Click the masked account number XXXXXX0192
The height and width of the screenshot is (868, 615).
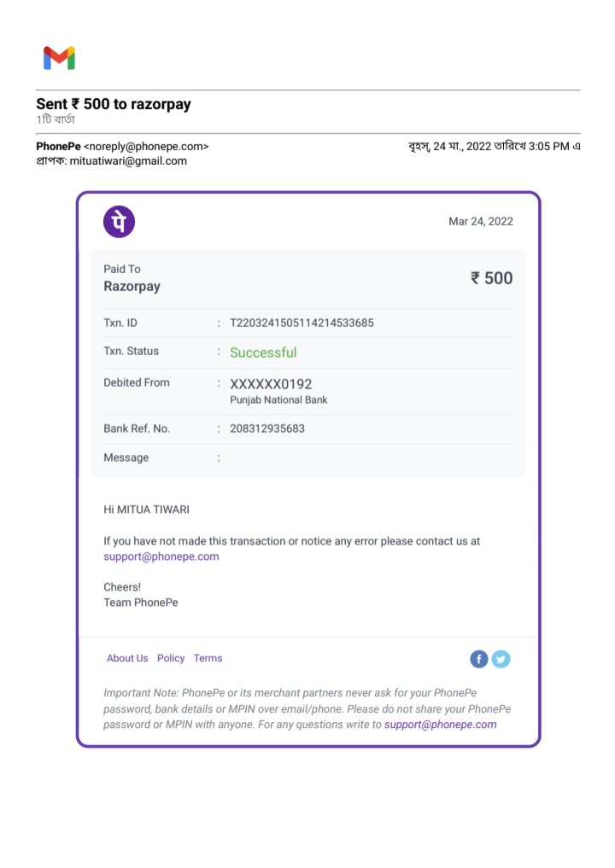point(271,384)
